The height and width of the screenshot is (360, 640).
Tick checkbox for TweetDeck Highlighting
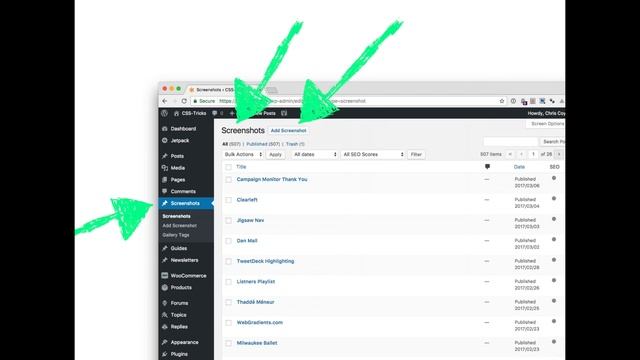point(229,261)
